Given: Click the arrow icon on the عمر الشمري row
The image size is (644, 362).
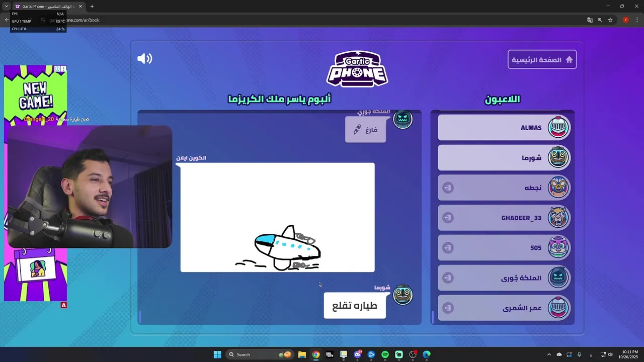Looking at the screenshot, I should 448,308.
